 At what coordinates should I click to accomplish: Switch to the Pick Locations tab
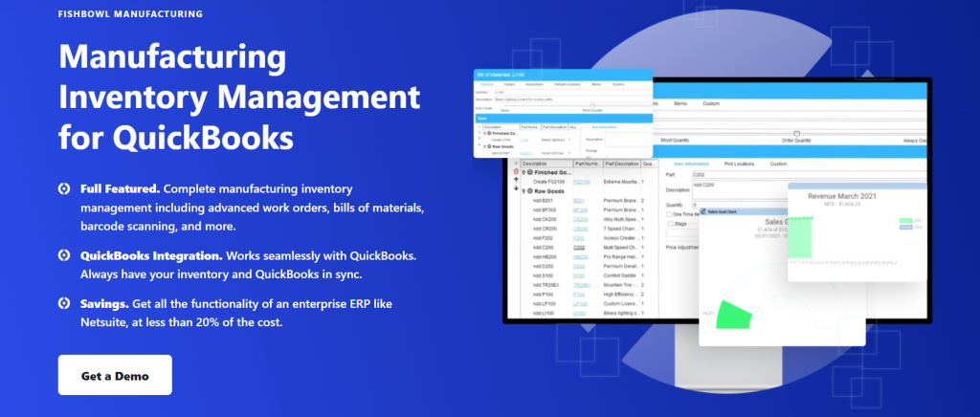740,164
